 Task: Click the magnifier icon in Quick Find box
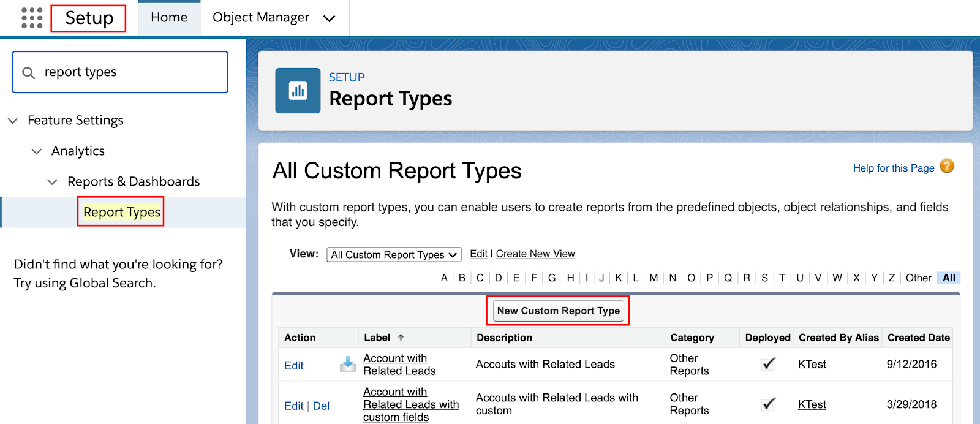coord(29,73)
